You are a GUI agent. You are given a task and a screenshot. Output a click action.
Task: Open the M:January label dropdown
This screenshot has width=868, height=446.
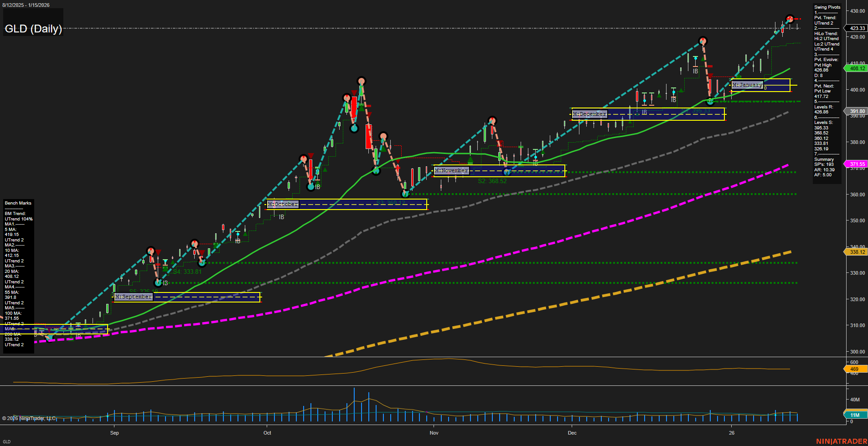tap(747, 84)
